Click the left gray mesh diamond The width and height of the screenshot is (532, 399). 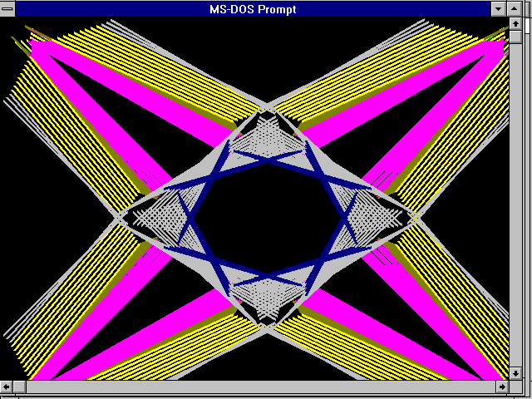(160, 217)
